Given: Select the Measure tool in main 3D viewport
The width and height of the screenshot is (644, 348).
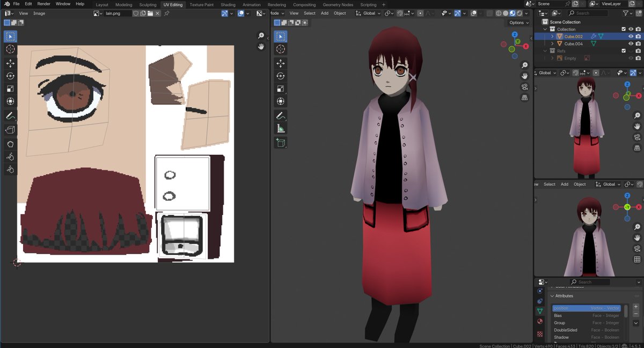Looking at the screenshot, I should tap(281, 129).
